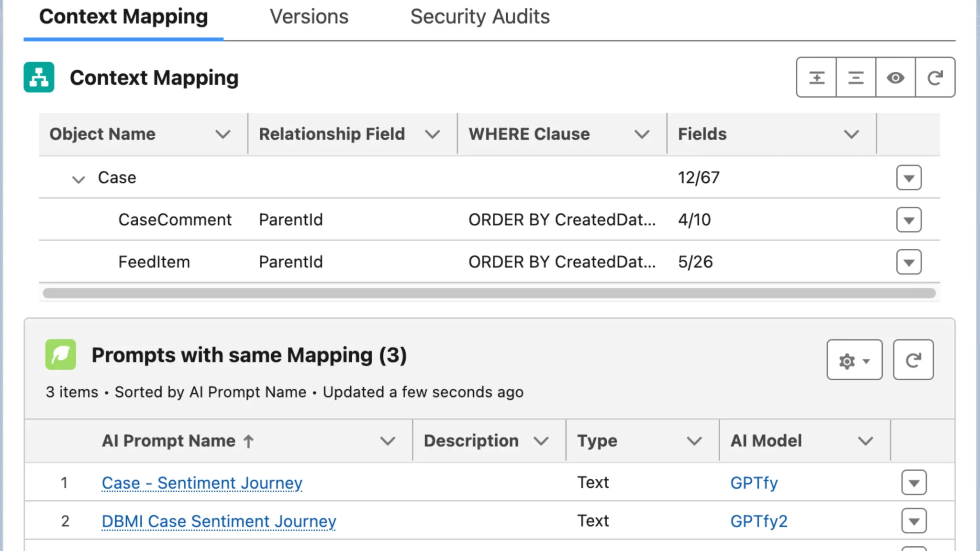The width and height of the screenshot is (980, 551).
Task: Open Relationship Field column menu
Action: point(432,134)
